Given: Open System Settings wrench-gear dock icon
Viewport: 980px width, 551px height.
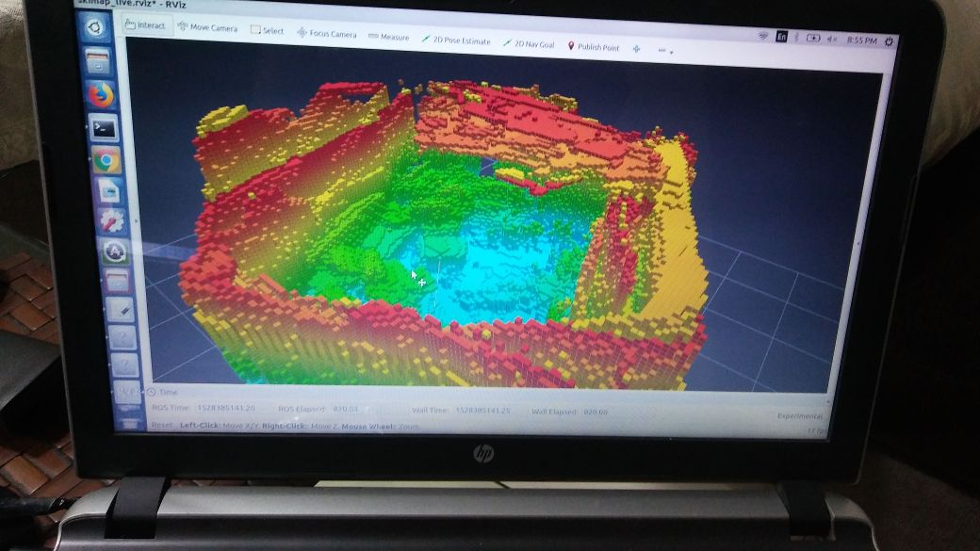Looking at the screenshot, I should (x=112, y=221).
